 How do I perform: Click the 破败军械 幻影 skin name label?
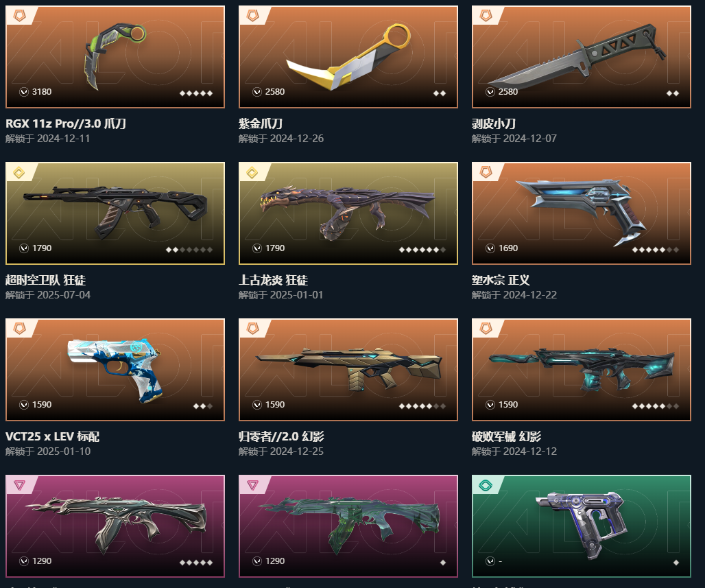506,436
